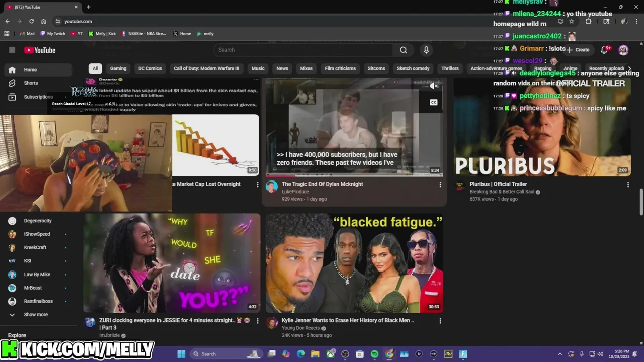644x362 pixels.
Task: Open the My Twitch bookmark
Action: 53,34
